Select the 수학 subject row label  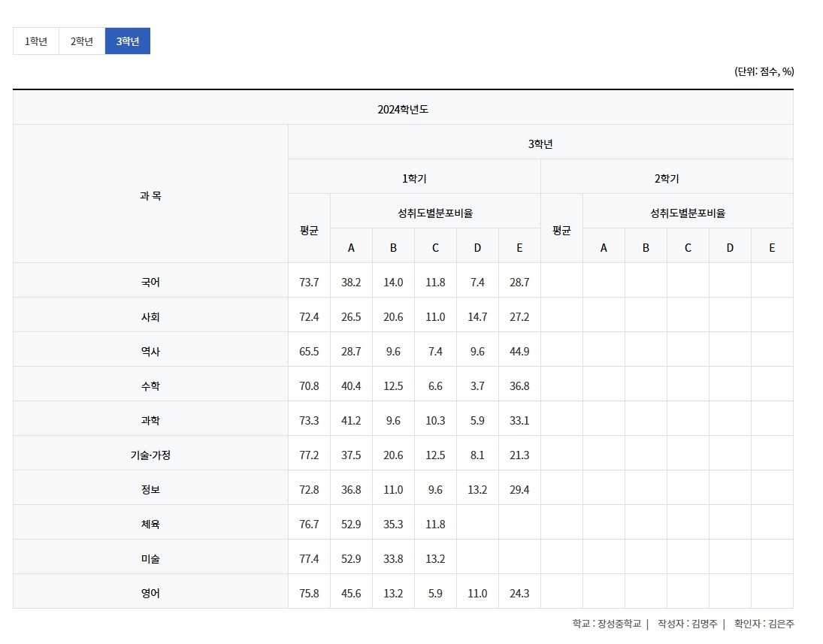[x=150, y=386]
